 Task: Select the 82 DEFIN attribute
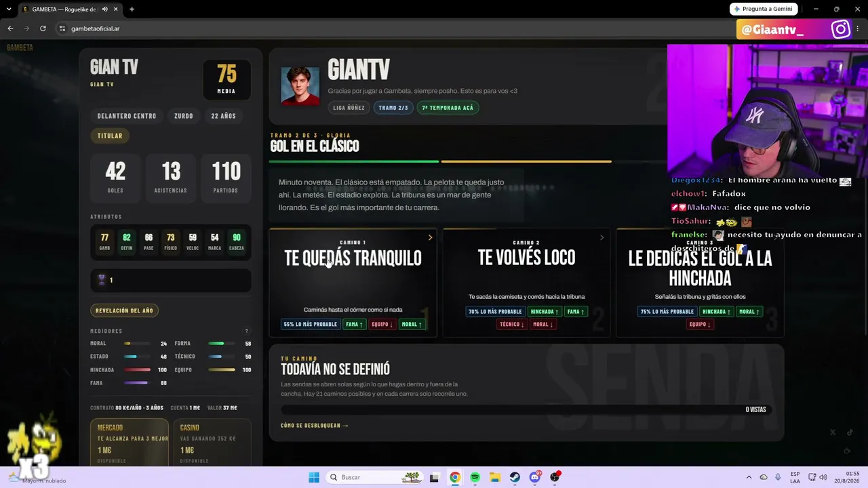pyautogui.click(x=127, y=242)
